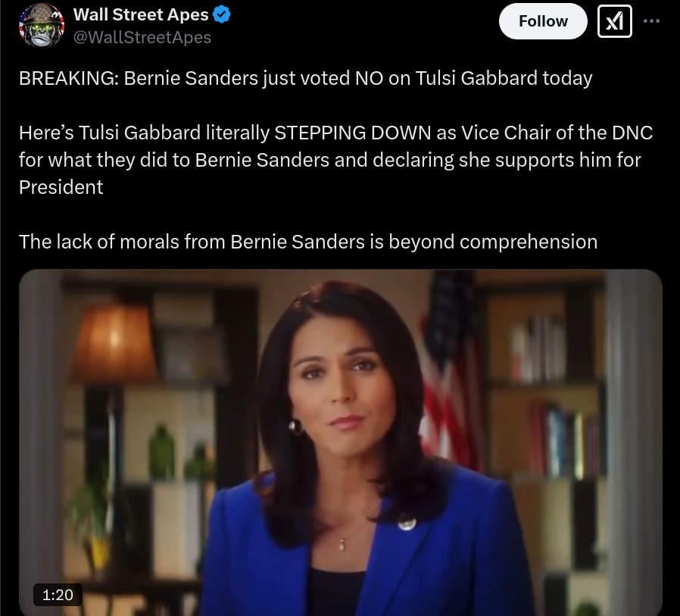Click the pendant necklace in the video
This screenshot has height=616, width=680.
(342, 545)
